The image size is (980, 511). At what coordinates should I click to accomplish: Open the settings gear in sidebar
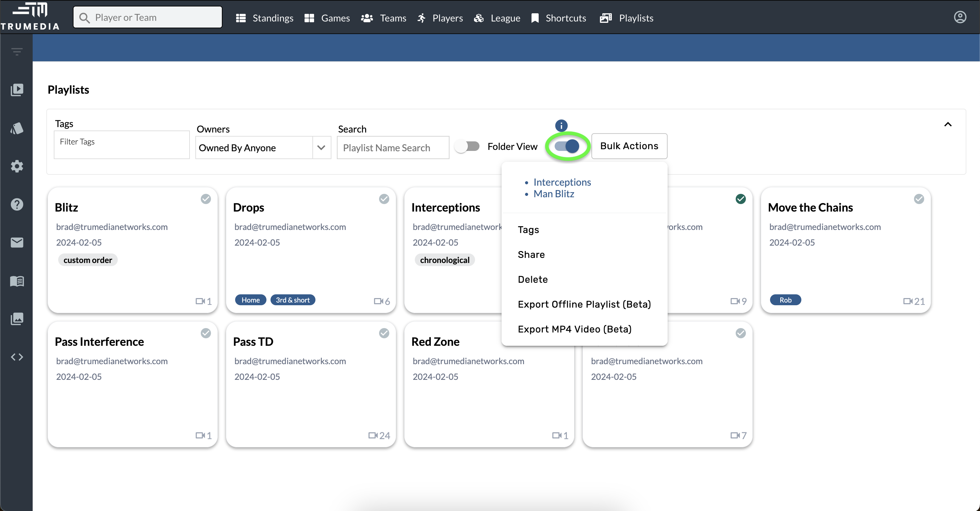(17, 166)
